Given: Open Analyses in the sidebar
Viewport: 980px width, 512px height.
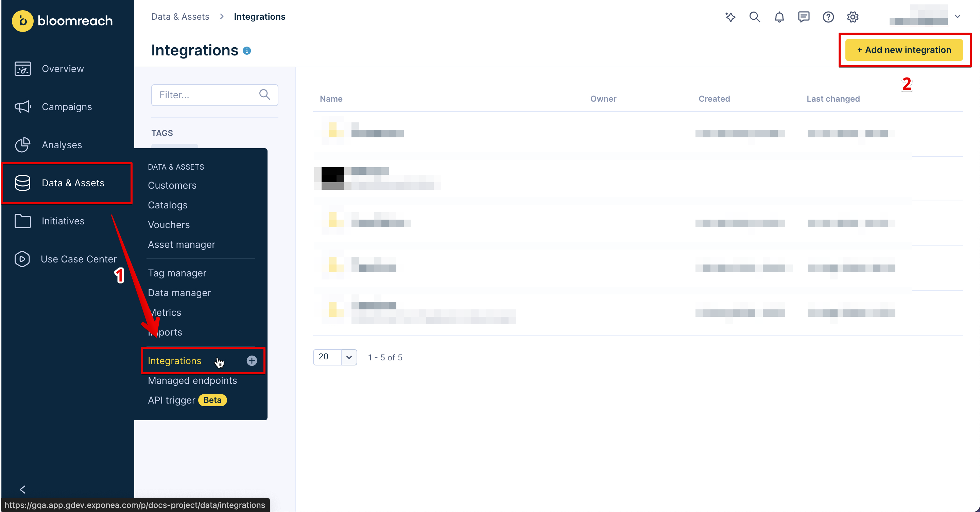Looking at the screenshot, I should (62, 145).
